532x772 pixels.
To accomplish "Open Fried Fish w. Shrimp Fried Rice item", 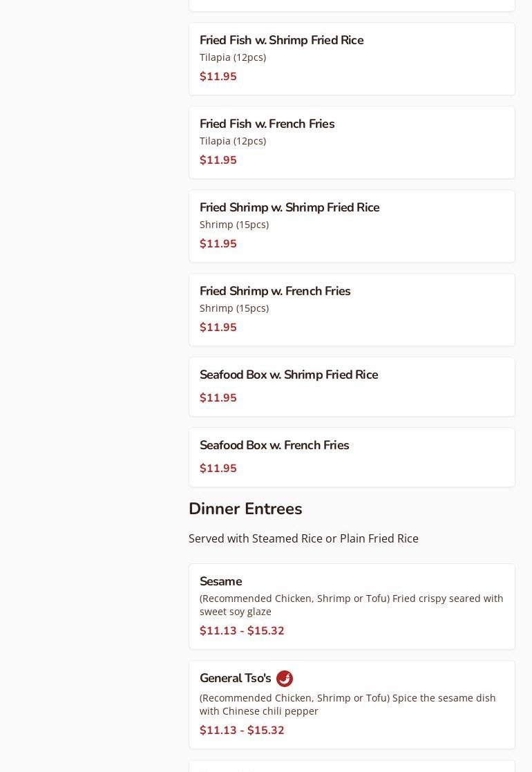I will click(x=281, y=41).
